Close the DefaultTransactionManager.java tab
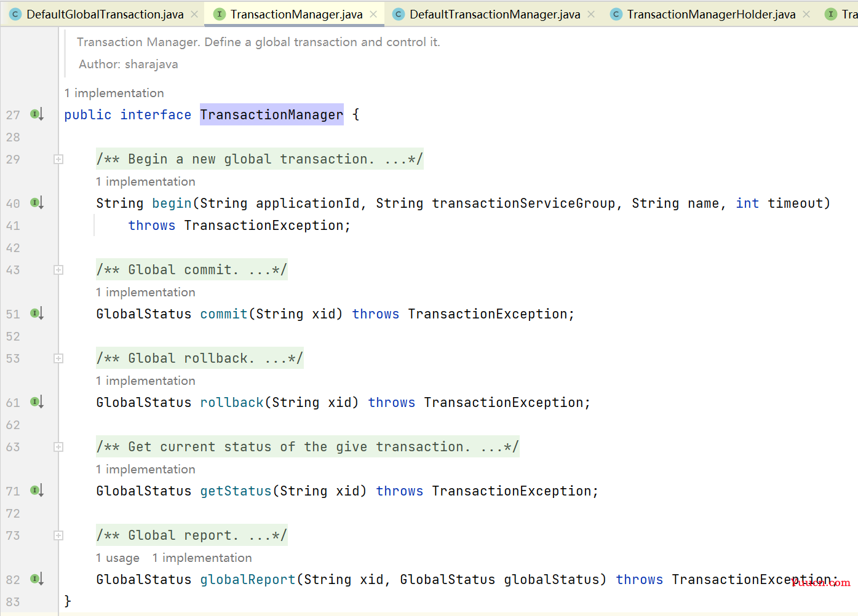This screenshot has width=858, height=616. [591, 14]
